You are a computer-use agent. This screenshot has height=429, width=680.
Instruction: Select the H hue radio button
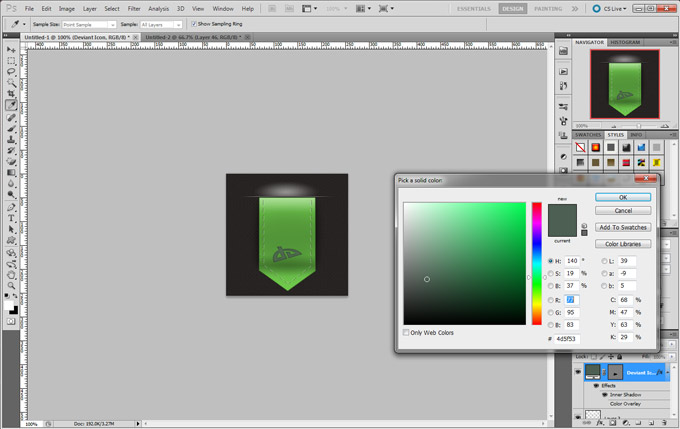pos(550,261)
